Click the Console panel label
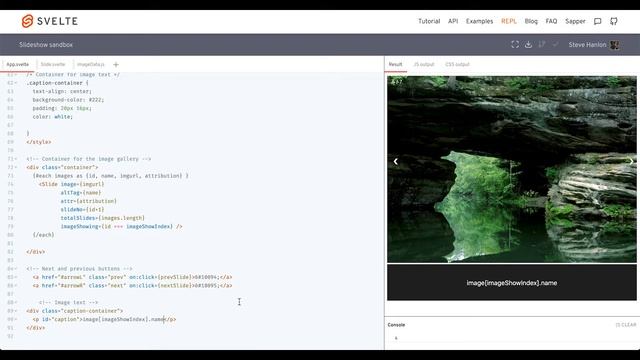The image size is (640, 360). point(396,325)
